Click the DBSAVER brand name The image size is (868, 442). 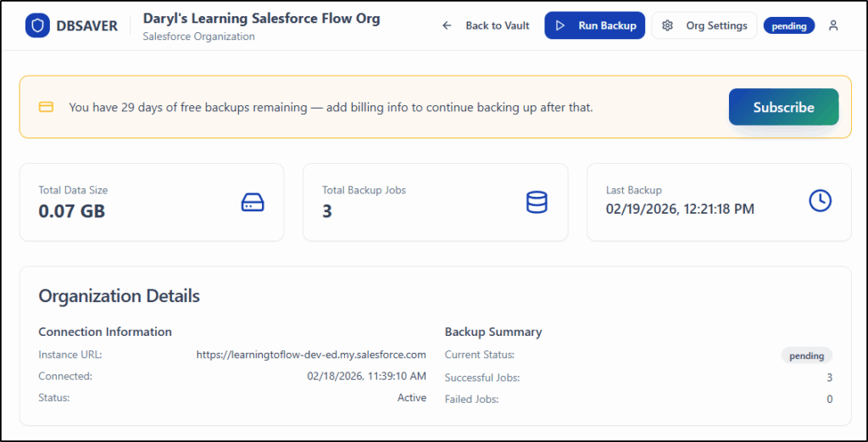[86, 25]
